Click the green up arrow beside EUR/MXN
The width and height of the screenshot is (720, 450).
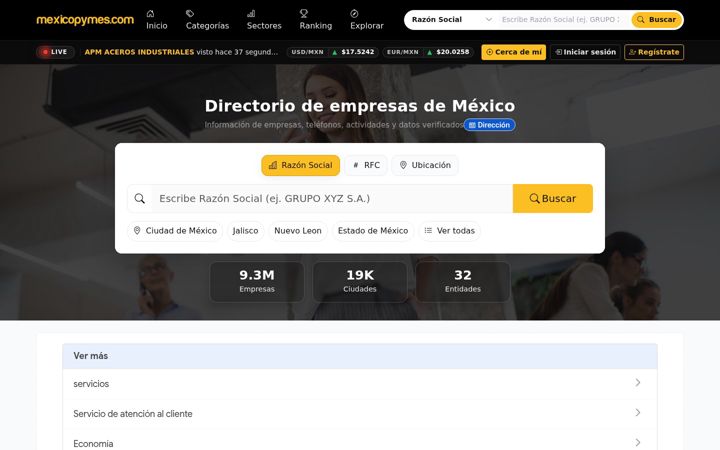pyautogui.click(x=430, y=52)
